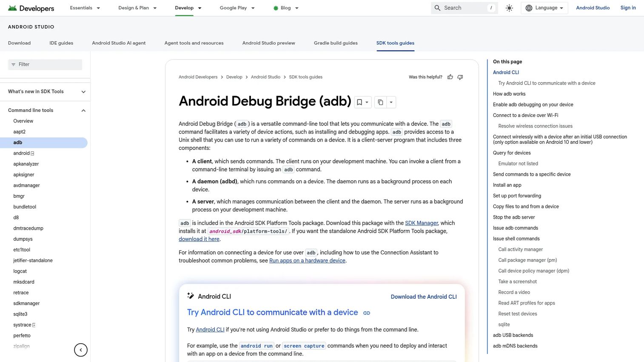644x362 pixels.
Task: Select logcat in the sidebar
Action: tap(20, 271)
